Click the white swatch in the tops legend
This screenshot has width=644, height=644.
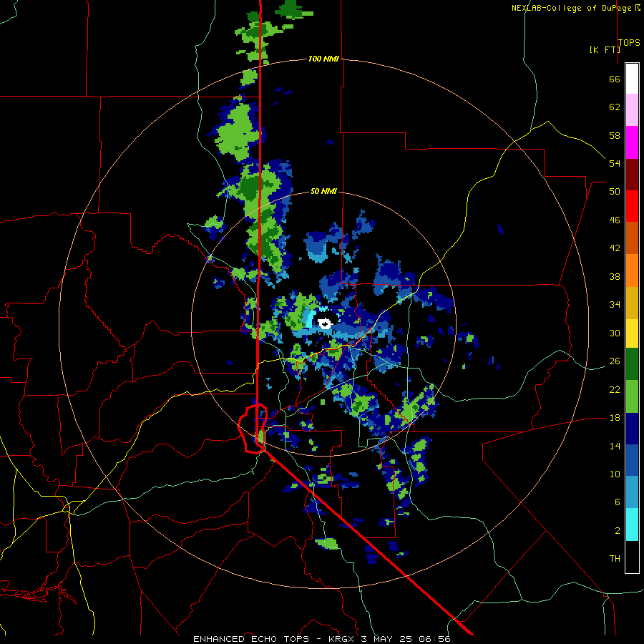[x=632, y=79]
